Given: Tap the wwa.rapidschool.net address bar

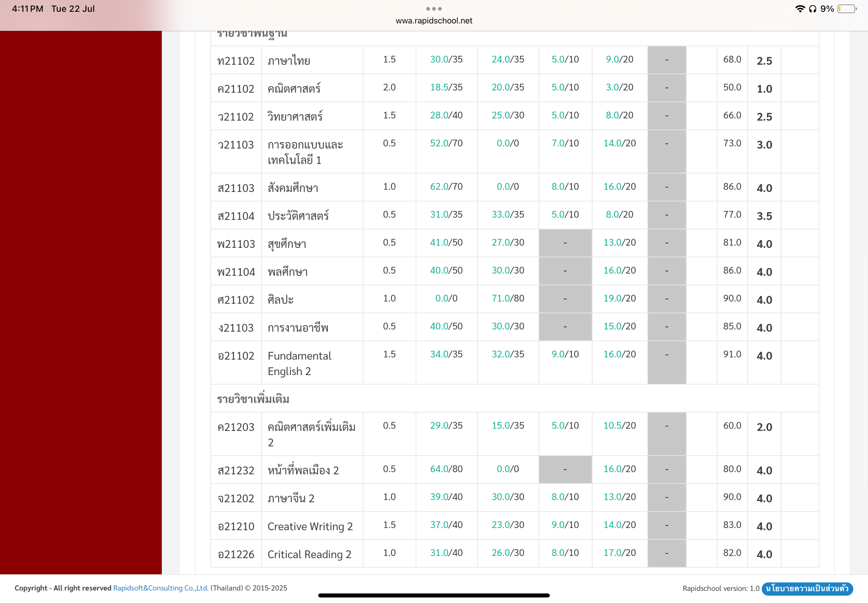Looking at the screenshot, I should point(434,21).
